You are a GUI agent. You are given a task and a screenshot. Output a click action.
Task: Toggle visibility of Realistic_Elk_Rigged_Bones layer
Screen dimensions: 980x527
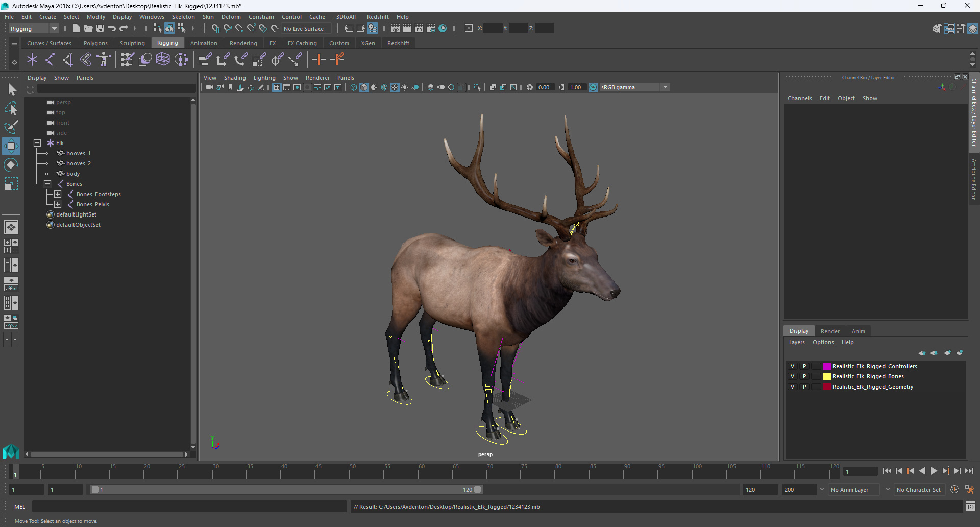(792, 376)
